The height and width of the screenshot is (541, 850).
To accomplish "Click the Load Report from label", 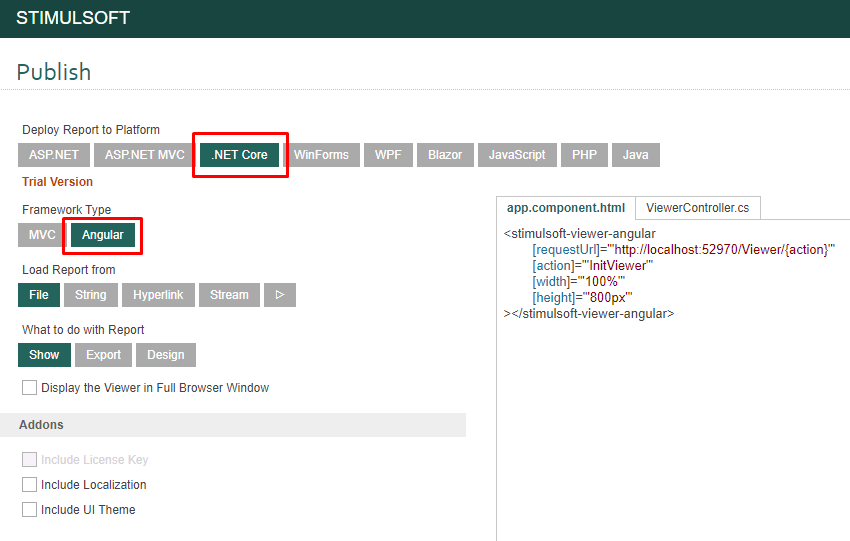I will point(69,270).
